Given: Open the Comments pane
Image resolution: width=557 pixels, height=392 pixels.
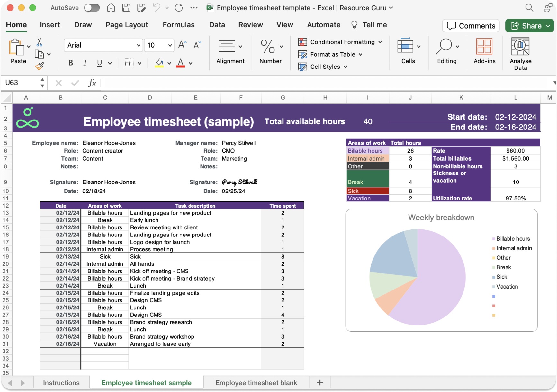Looking at the screenshot, I should pos(470,26).
